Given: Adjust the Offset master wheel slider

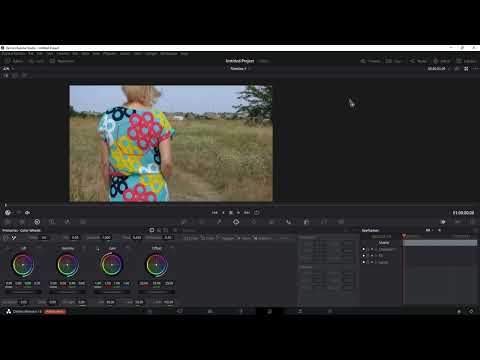Looking at the screenshot, I should pyautogui.click(x=157, y=292).
